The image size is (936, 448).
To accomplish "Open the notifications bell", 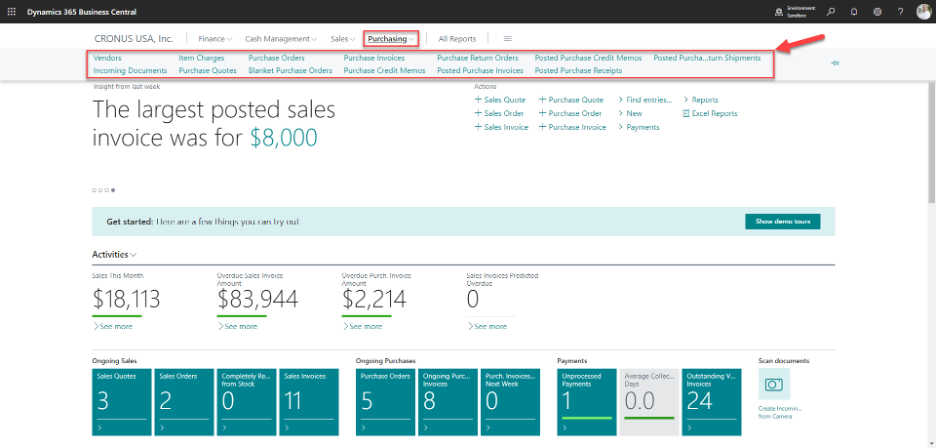I will (853, 11).
